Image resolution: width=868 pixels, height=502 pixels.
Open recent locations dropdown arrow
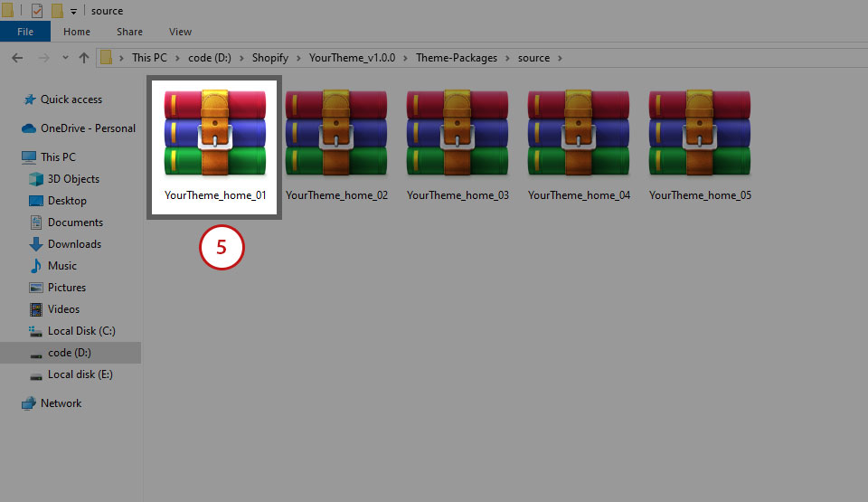tap(62, 58)
